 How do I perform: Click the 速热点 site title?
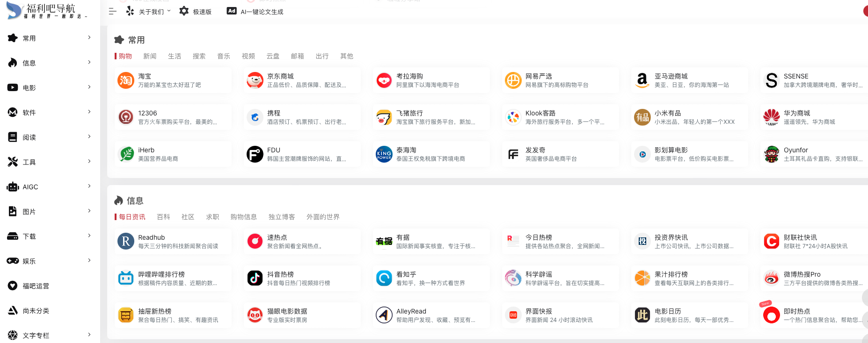click(x=277, y=237)
